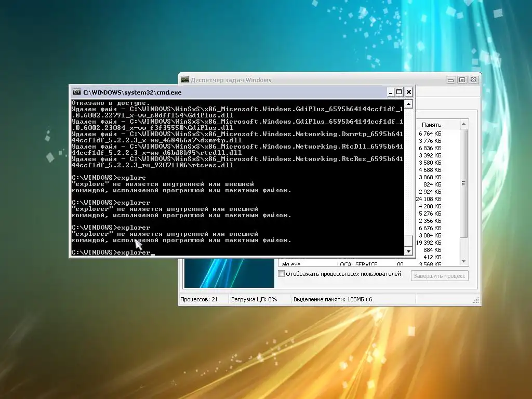The width and height of the screenshot is (532, 399).
Task: Click the Выделение памяти: 105МБ status entry
Action: tap(332, 299)
